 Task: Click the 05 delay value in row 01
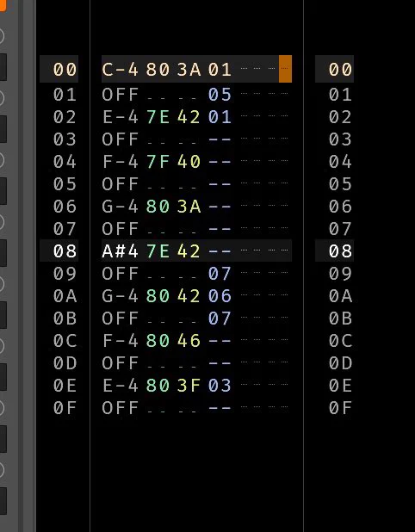(220, 95)
